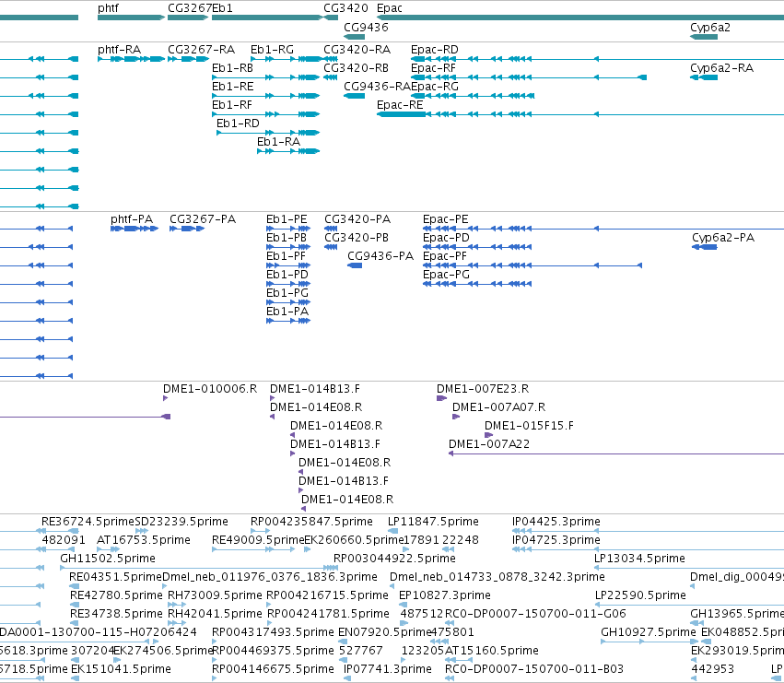784x683 pixels.
Task: Click the EP10827.3prime EST label
Action: 444,595
